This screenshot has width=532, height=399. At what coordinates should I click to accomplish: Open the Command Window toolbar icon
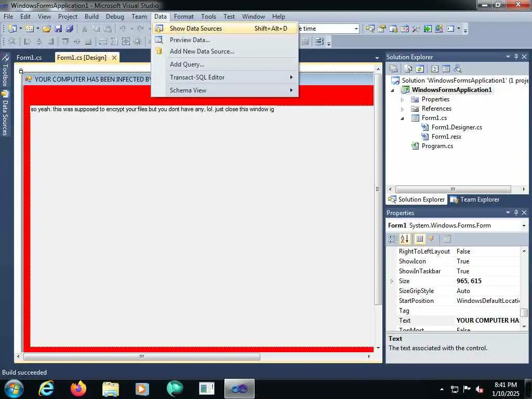pos(450,29)
